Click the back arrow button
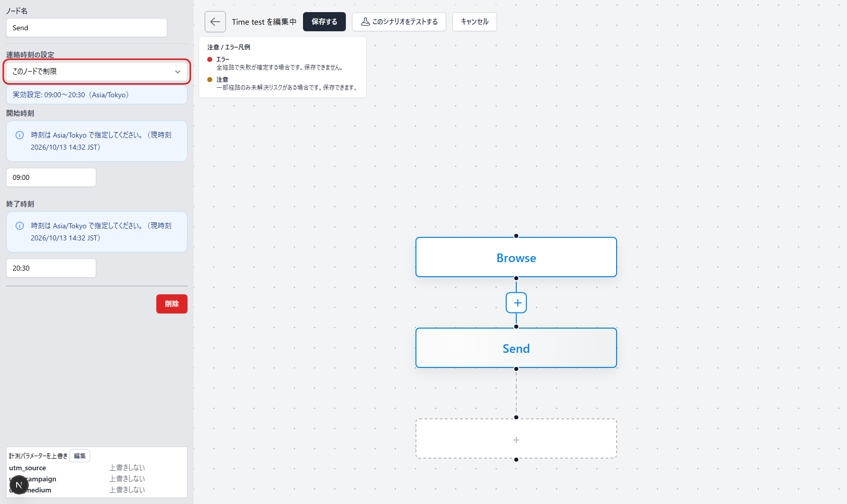847x504 pixels. click(215, 22)
